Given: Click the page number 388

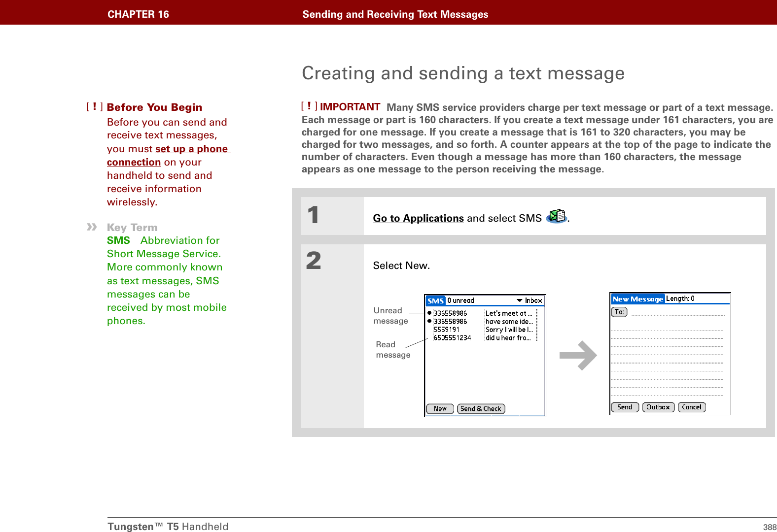Looking at the screenshot, I should [770, 527].
